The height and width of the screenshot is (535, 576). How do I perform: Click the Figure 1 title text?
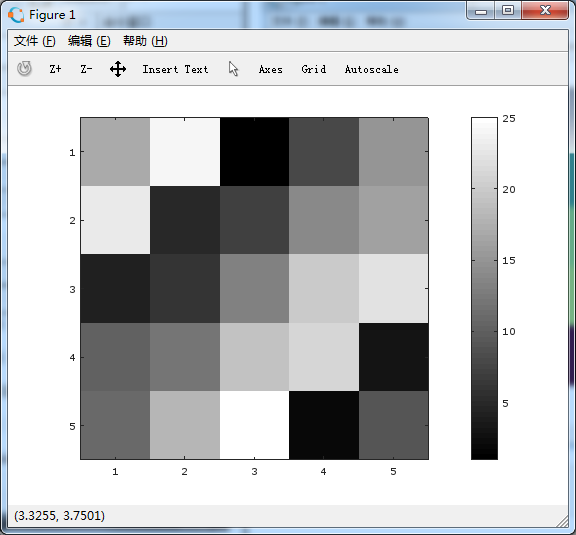click(52, 15)
